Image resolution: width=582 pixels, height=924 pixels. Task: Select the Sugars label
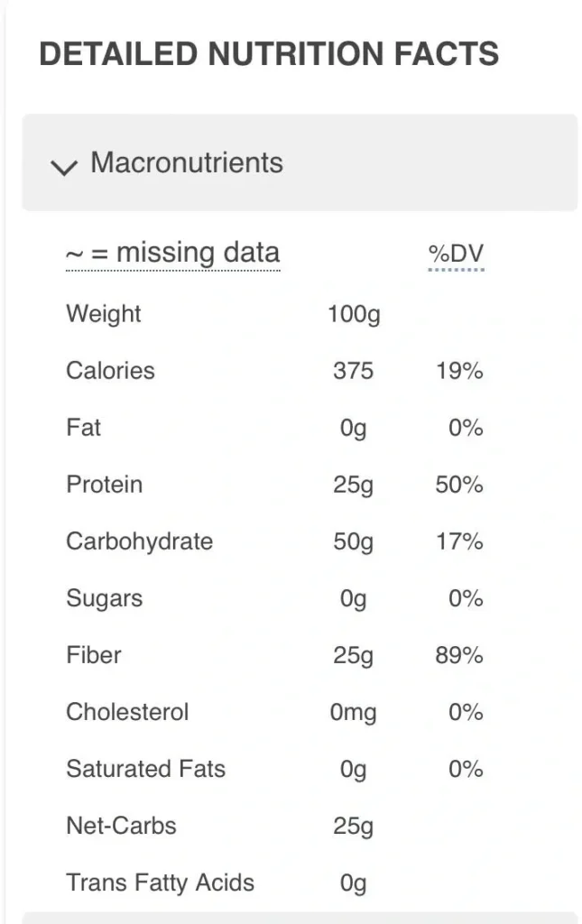pyautogui.click(x=104, y=598)
